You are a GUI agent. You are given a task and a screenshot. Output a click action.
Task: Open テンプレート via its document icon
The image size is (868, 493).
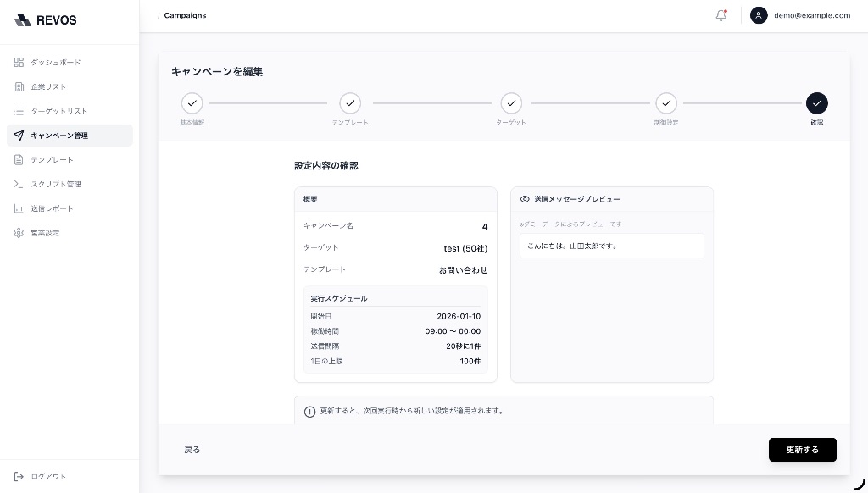[x=19, y=159]
